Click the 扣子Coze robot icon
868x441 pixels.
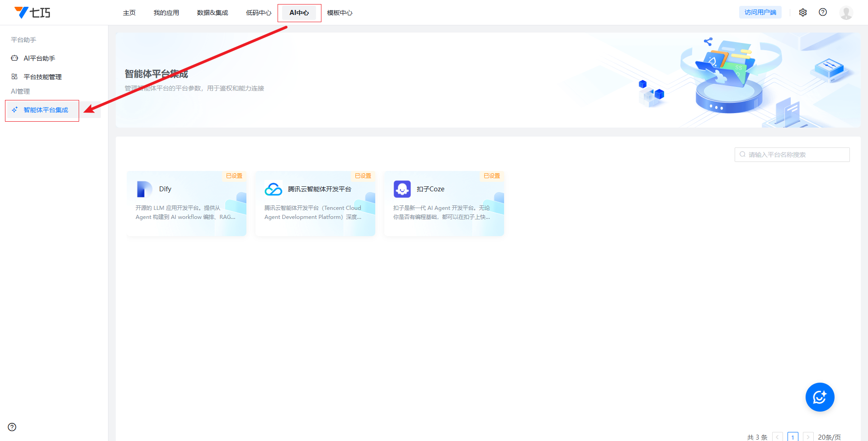pyautogui.click(x=402, y=189)
